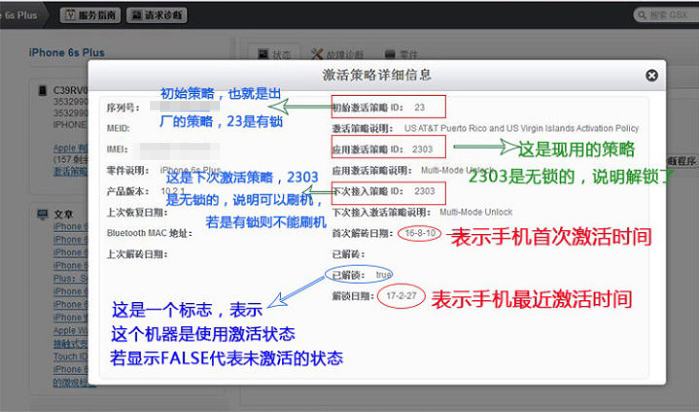Switch to the 零件 parts tab
Image resolution: width=699 pixels, height=412 pixels.
coord(401,54)
